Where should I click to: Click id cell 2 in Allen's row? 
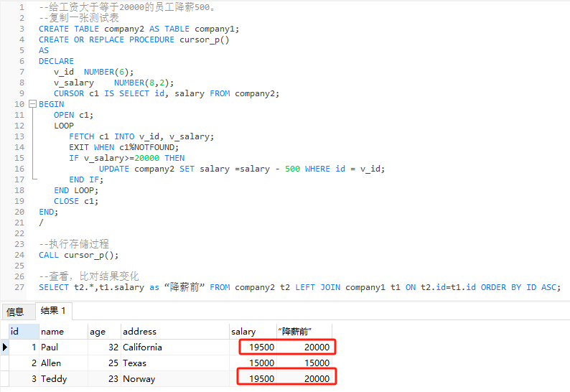(24, 363)
